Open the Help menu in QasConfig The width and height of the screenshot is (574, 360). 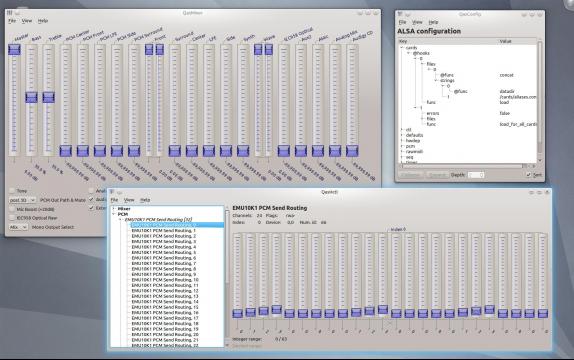click(433, 22)
